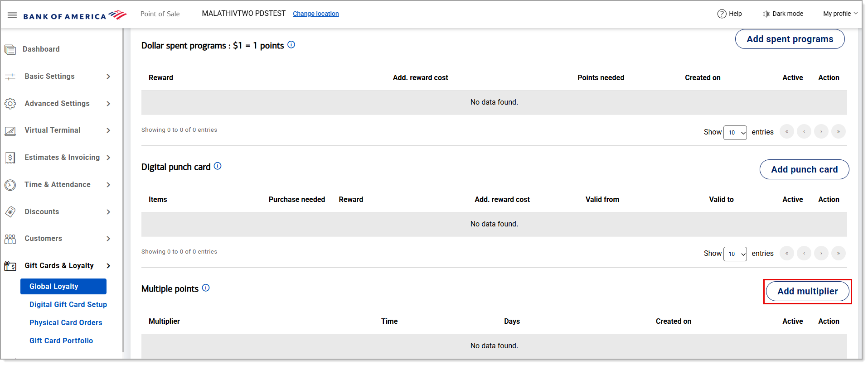Select Global Loyalty submenu item
This screenshot has width=868, height=365.
(x=63, y=286)
